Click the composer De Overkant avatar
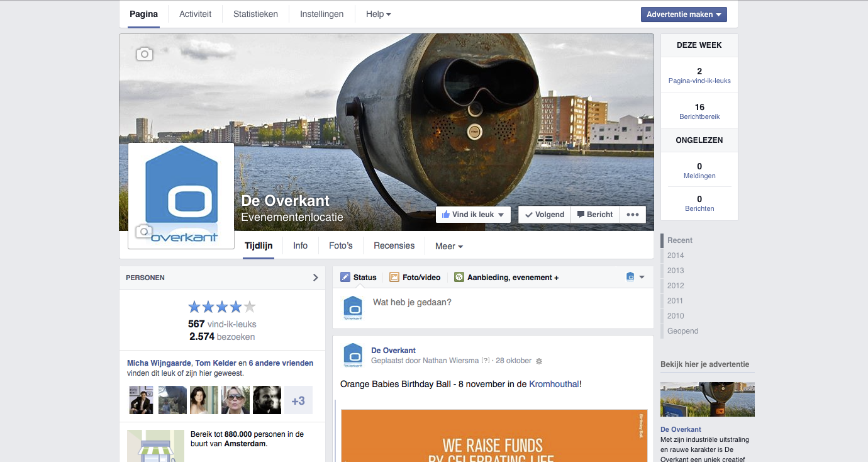Image resolution: width=868 pixels, height=462 pixels. point(353,308)
